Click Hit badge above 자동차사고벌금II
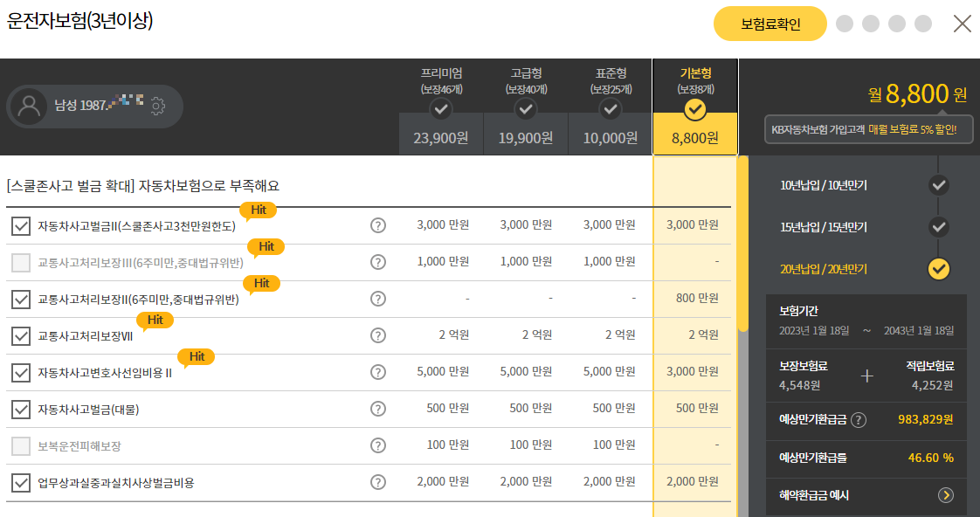 tap(259, 210)
